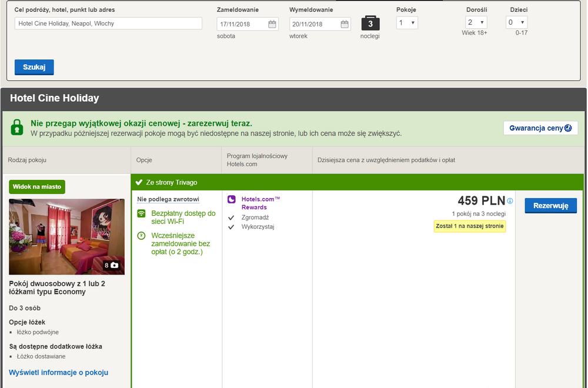Click the Nie podlega zwrotowi link
Screen dimensions: 588x388
pos(168,199)
